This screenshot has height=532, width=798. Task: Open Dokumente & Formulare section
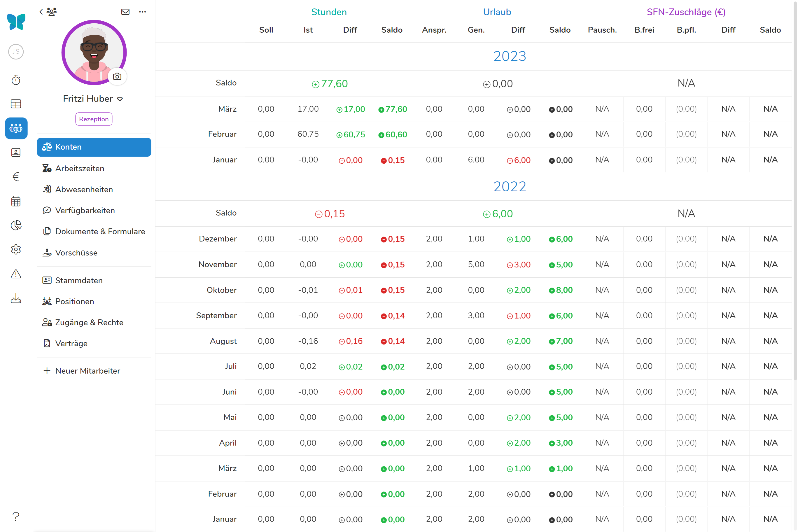click(x=100, y=231)
